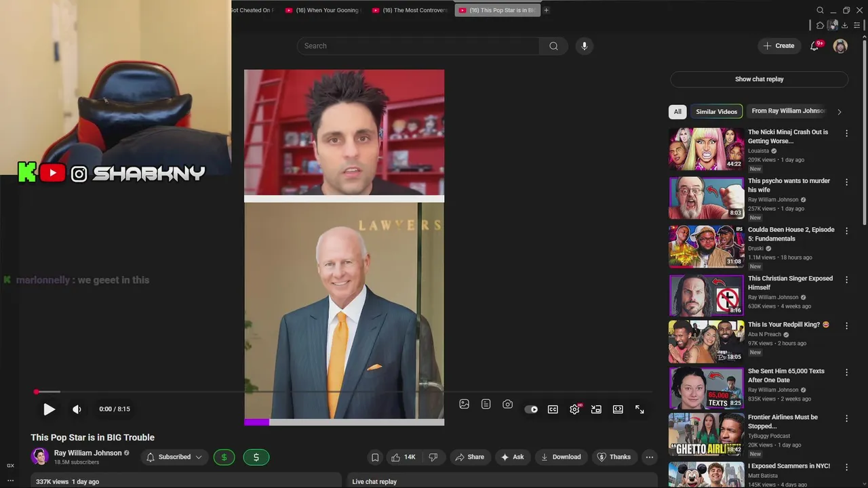Open the transcript document icon in player

tap(486, 404)
